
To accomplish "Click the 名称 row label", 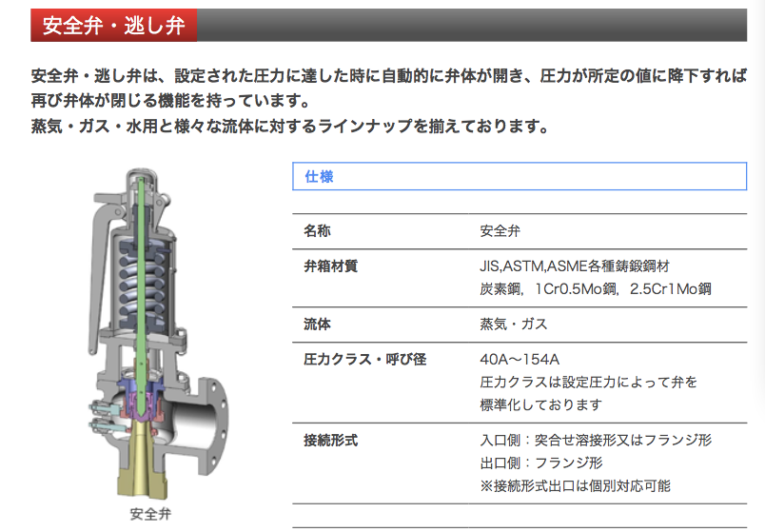I will (318, 231).
